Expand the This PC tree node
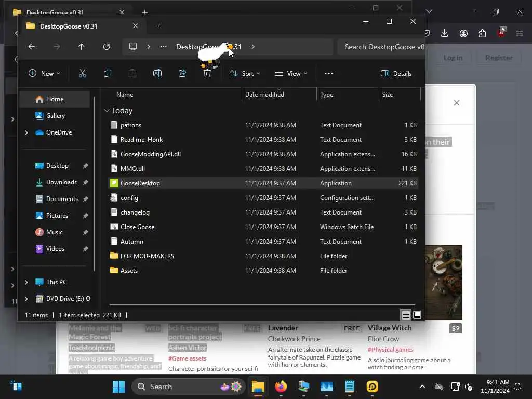This screenshot has width=532, height=399. (x=26, y=282)
